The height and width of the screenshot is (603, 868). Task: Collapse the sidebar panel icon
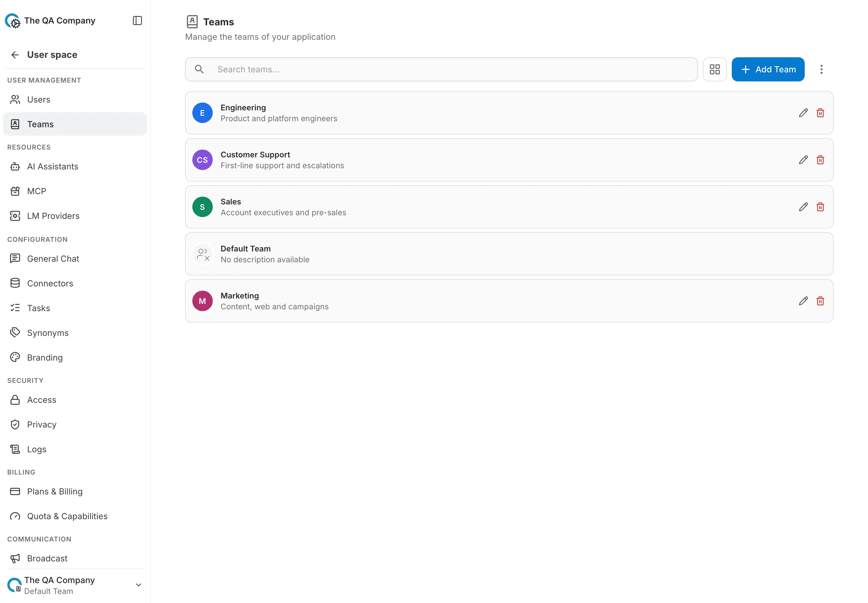click(x=137, y=21)
